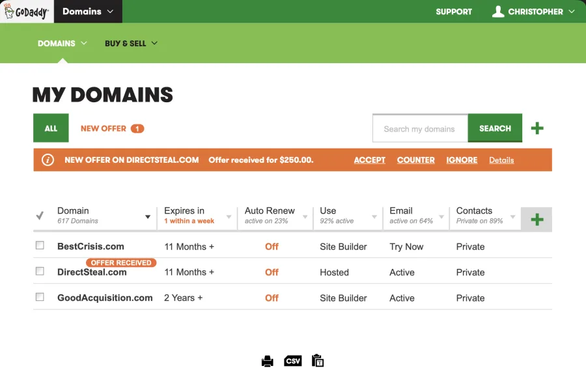Image resolution: width=586 pixels, height=392 pixels.
Task: Click Auto Renew Off for BestCrisis.com
Action: pyautogui.click(x=272, y=247)
